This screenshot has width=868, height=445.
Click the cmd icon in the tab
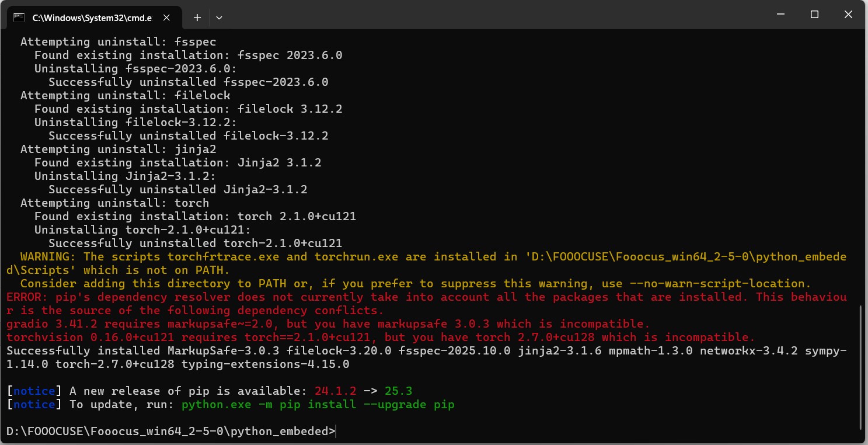tap(19, 18)
